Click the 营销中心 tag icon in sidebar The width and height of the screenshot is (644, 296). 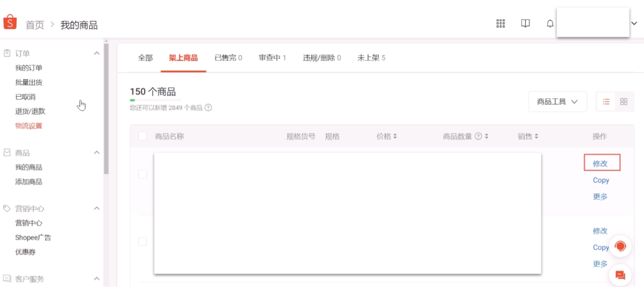point(7,208)
